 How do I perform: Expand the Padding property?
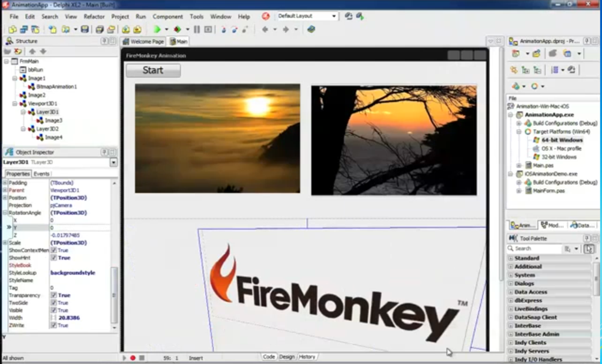click(5, 183)
